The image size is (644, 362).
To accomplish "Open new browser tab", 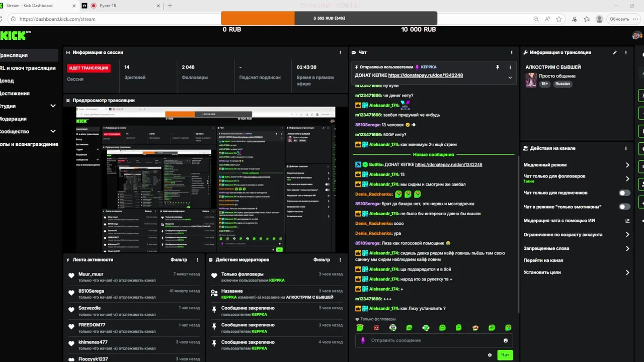I will [170, 6].
